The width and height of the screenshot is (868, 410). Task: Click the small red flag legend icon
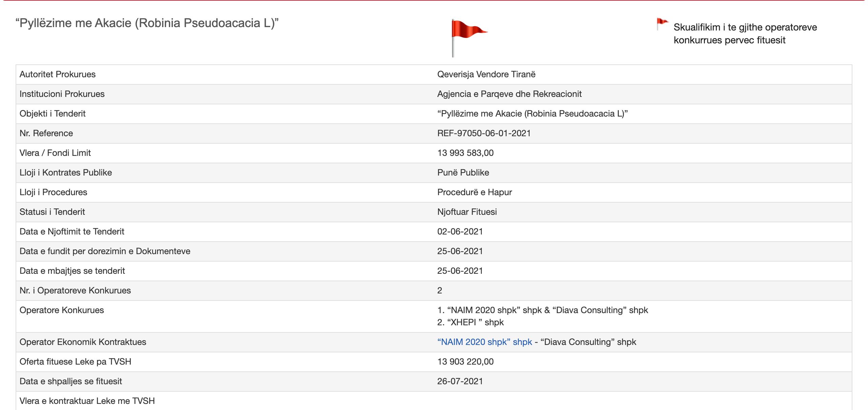pyautogui.click(x=662, y=24)
